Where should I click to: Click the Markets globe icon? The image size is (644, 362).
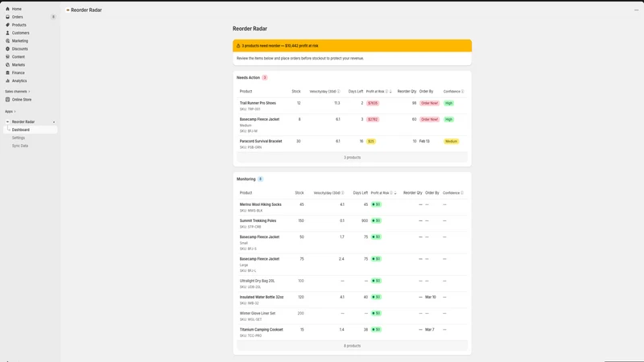click(x=7, y=64)
